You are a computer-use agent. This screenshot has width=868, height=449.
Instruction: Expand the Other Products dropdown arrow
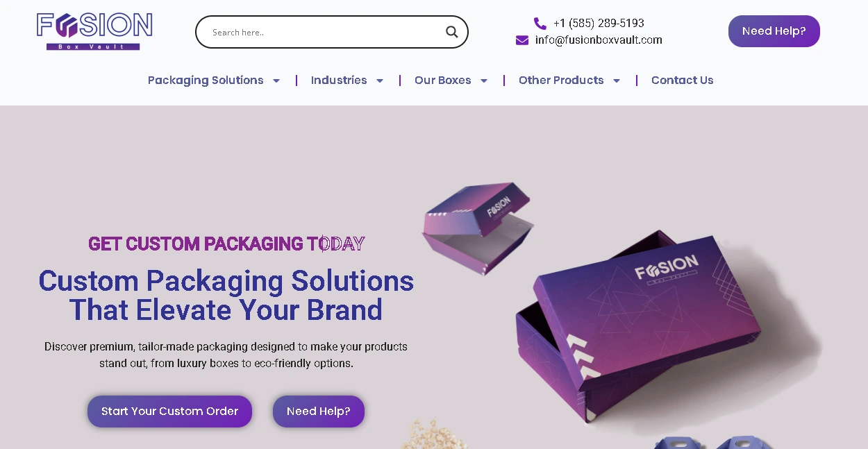(617, 81)
